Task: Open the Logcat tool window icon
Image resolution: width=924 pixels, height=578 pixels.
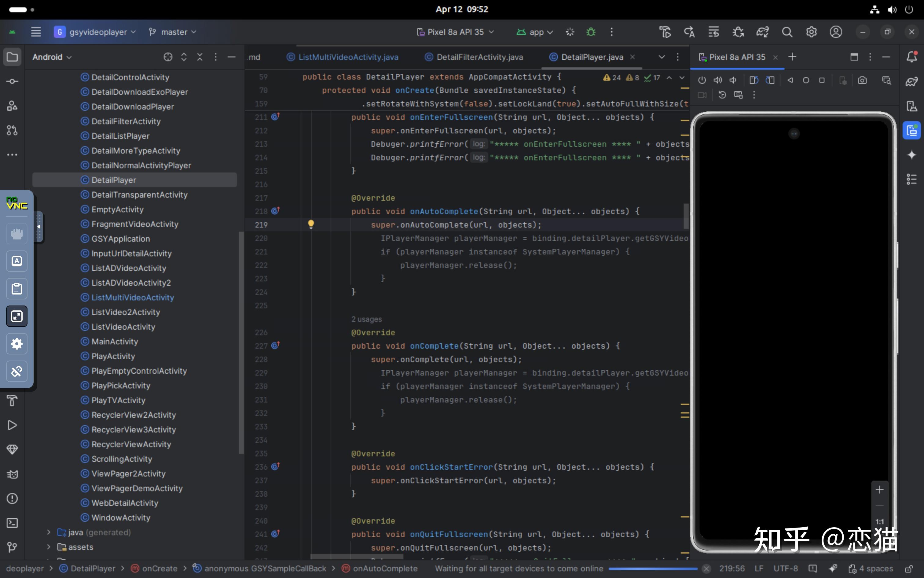Action: [12, 474]
